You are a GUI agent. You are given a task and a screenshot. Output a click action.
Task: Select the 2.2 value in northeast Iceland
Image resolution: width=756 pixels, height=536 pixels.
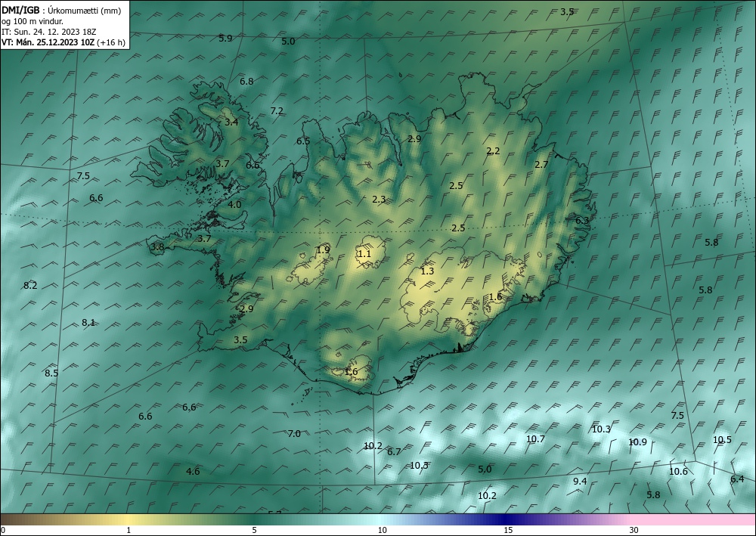click(493, 151)
